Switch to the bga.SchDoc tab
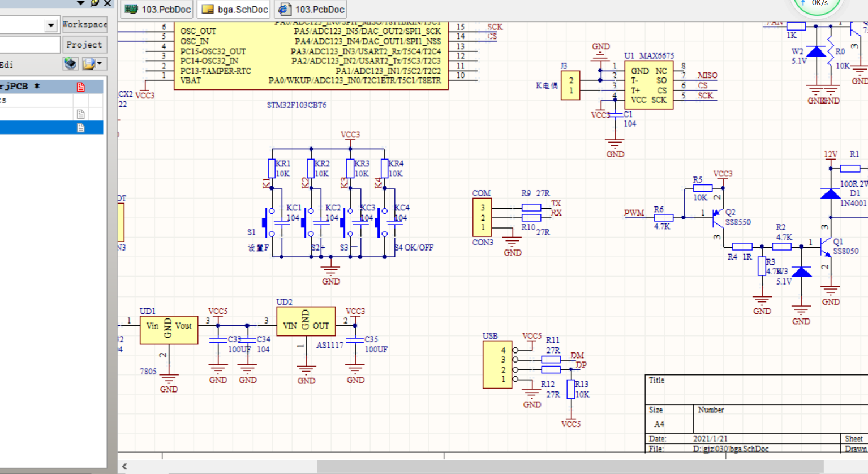868x474 pixels. coord(234,10)
